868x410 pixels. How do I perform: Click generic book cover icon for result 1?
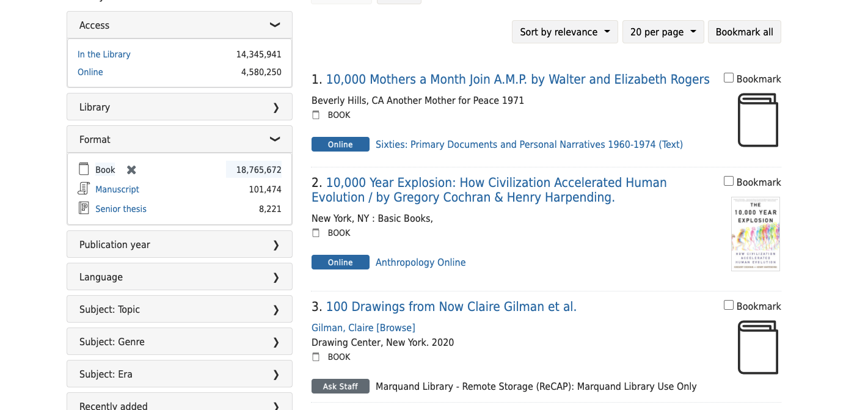(x=757, y=120)
